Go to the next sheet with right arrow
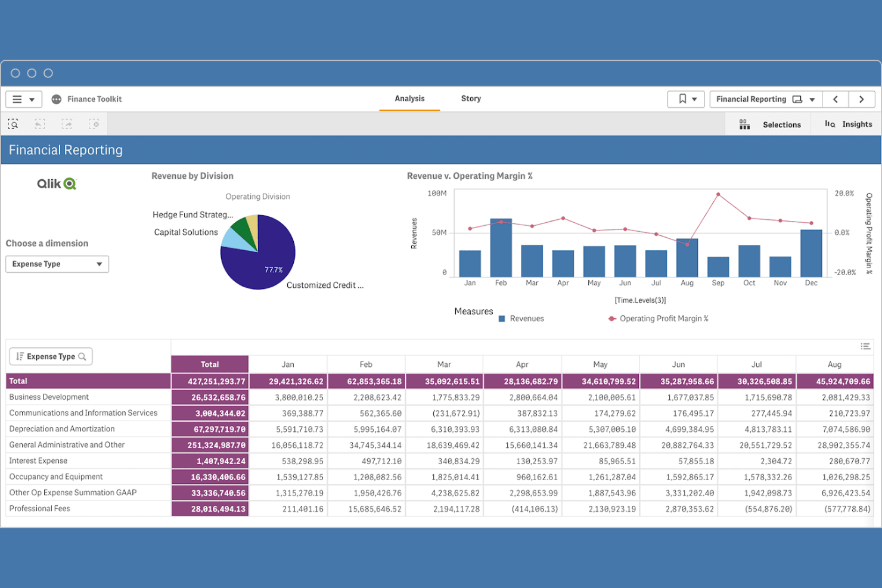882x588 pixels. click(862, 99)
